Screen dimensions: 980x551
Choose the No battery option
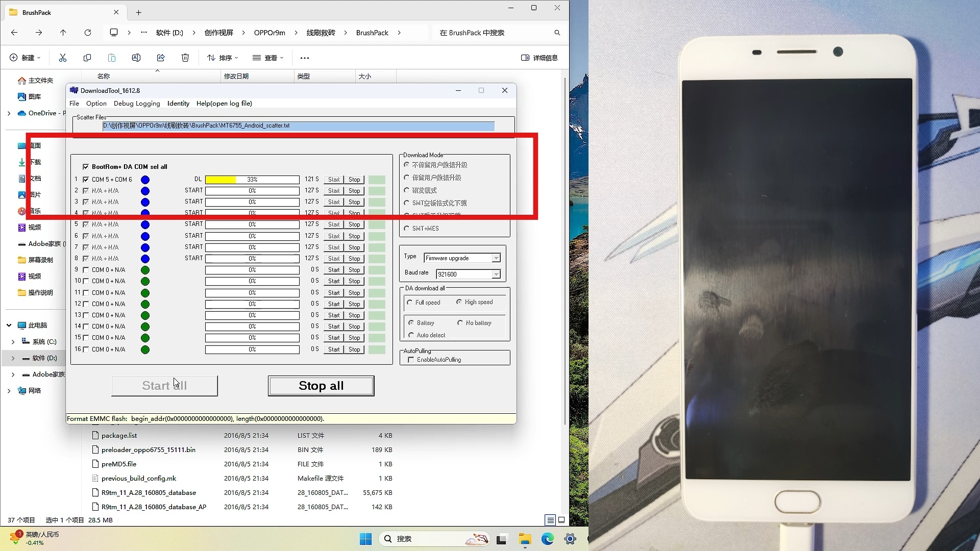click(460, 323)
